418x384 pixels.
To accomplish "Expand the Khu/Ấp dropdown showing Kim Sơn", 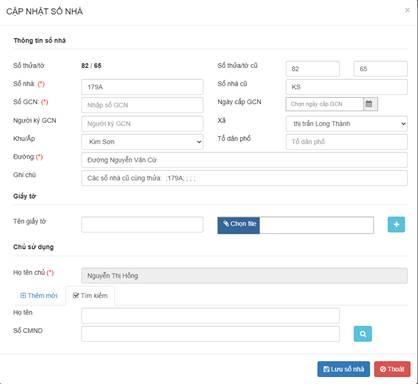I will pyautogui.click(x=142, y=142).
